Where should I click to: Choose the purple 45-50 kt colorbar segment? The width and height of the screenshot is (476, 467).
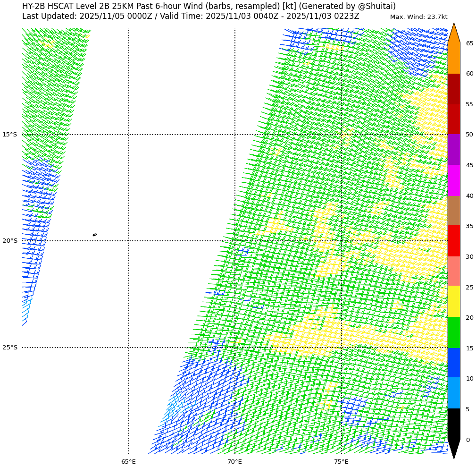pyautogui.click(x=453, y=150)
